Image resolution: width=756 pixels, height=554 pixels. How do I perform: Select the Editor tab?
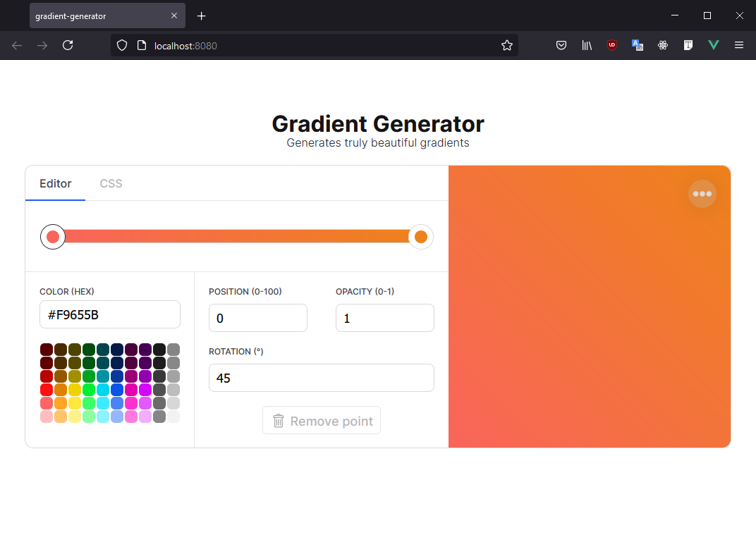(55, 183)
